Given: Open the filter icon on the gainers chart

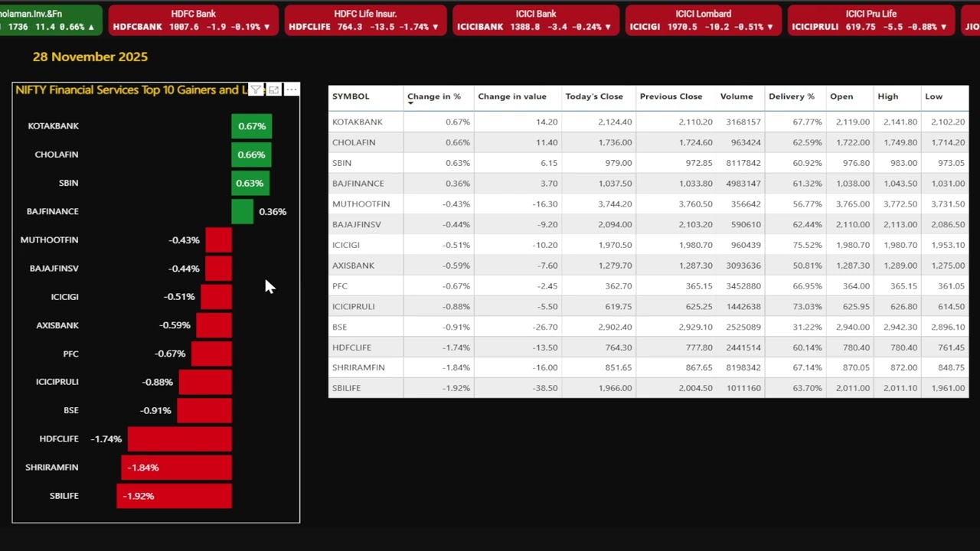Looking at the screenshot, I should [256, 90].
